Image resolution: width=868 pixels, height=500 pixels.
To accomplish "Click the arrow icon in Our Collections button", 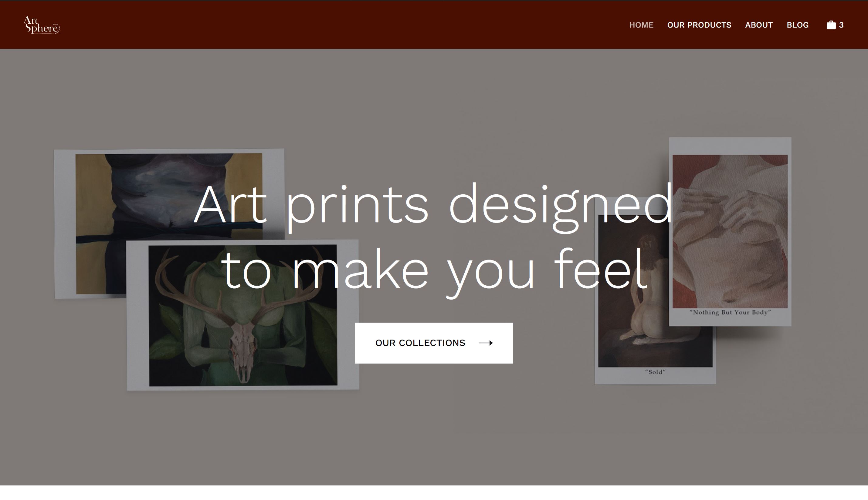I will tap(486, 343).
